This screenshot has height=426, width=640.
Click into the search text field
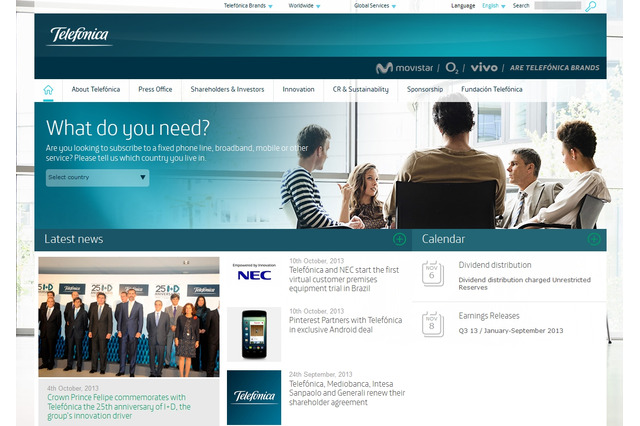coord(557,6)
